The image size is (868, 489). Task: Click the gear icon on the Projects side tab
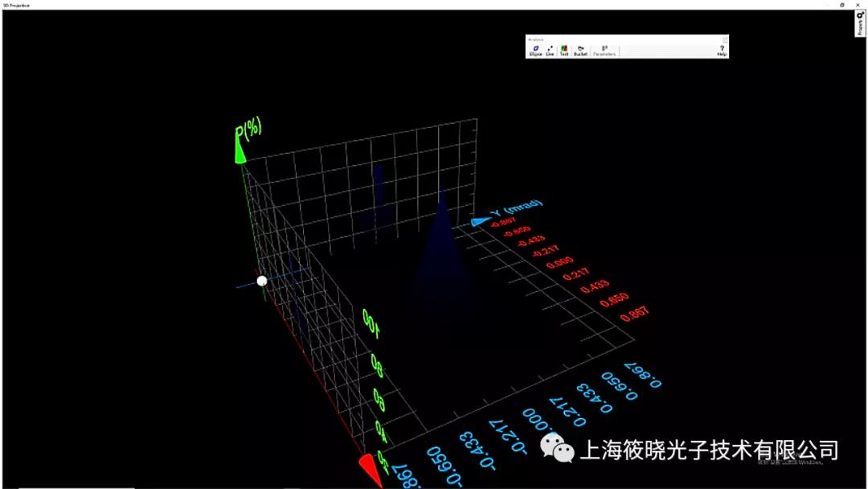tap(860, 14)
